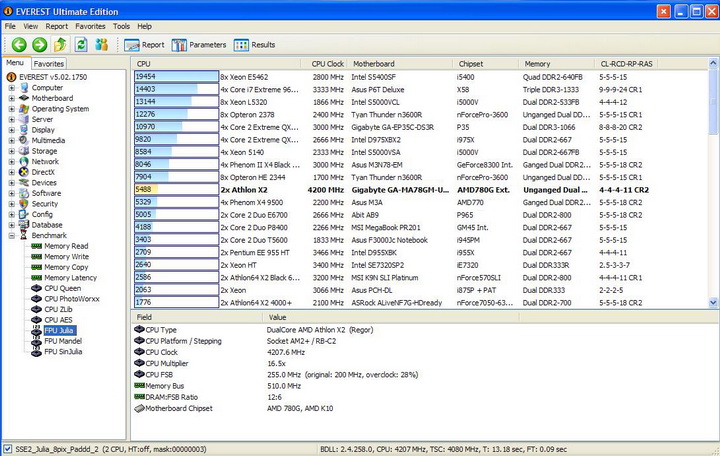The height and width of the screenshot is (456, 720).
Task: Select FPU Mandel benchmark
Action: pyautogui.click(x=63, y=341)
